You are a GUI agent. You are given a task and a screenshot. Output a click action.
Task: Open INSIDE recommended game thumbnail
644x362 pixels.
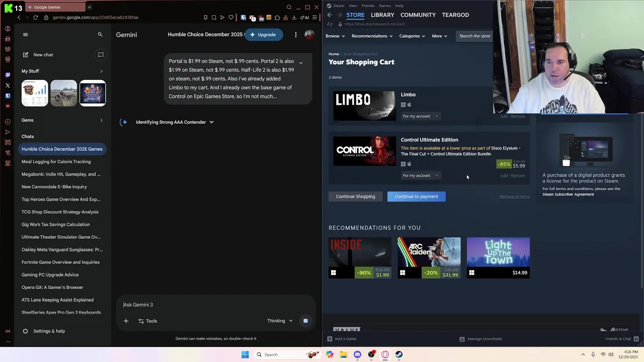coord(360,258)
